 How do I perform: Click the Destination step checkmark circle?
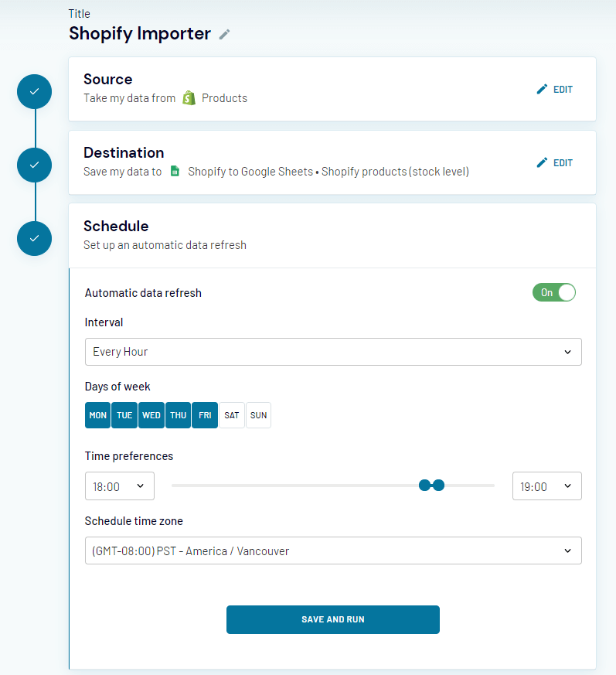click(x=34, y=165)
